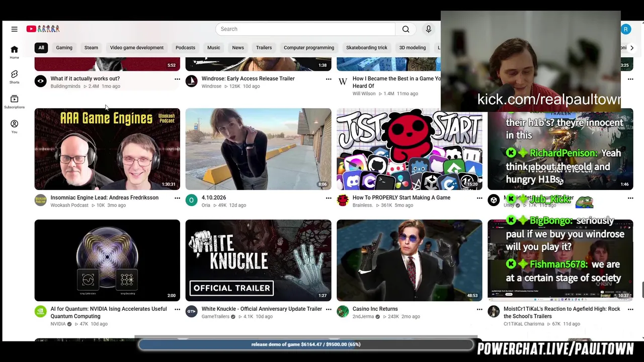Click the search magnifier button
The image size is (644, 362).
pos(406,29)
